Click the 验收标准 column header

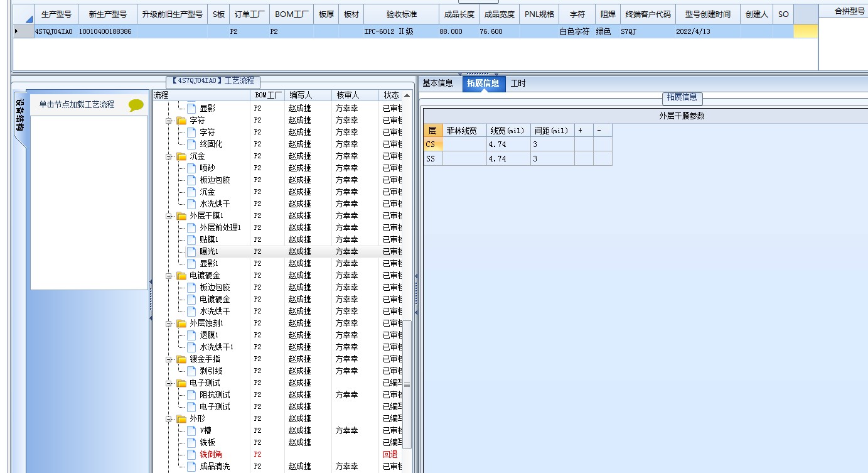[401, 14]
